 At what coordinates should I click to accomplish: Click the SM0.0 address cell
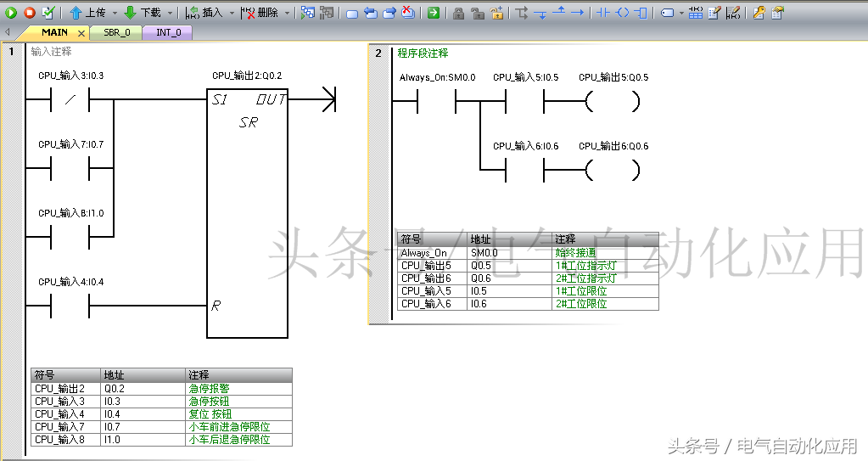[x=509, y=253]
